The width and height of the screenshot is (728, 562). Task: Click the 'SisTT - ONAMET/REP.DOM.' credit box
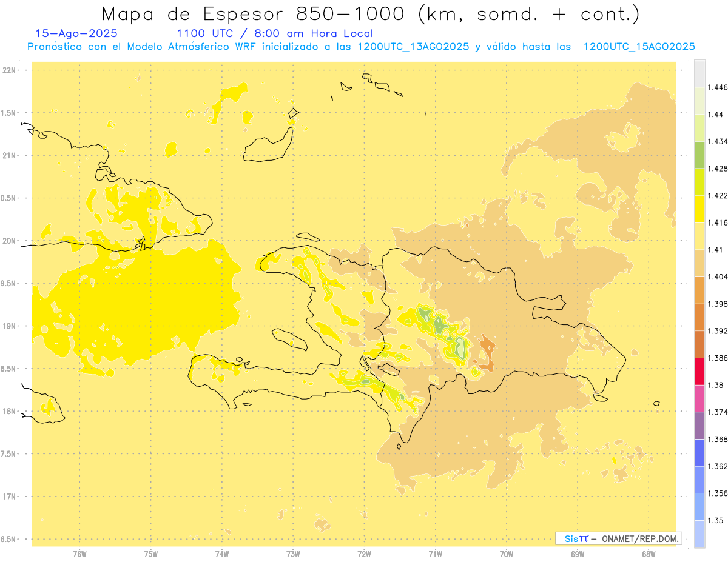tap(618, 538)
